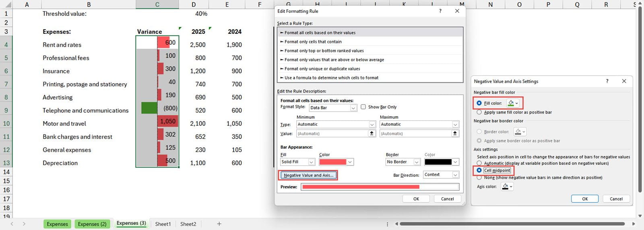This screenshot has height=230, width=644.
Task: Select Cell midpoint axis radio button
Action: (x=479, y=170)
